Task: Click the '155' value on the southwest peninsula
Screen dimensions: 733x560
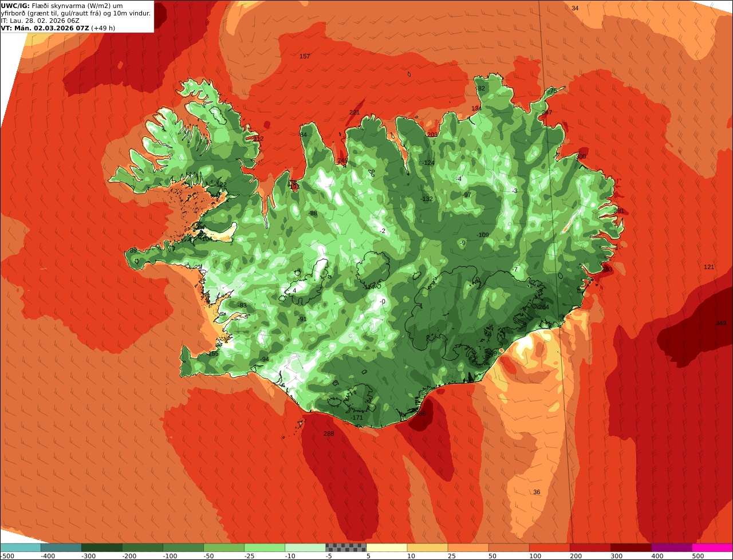Action: (x=213, y=353)
